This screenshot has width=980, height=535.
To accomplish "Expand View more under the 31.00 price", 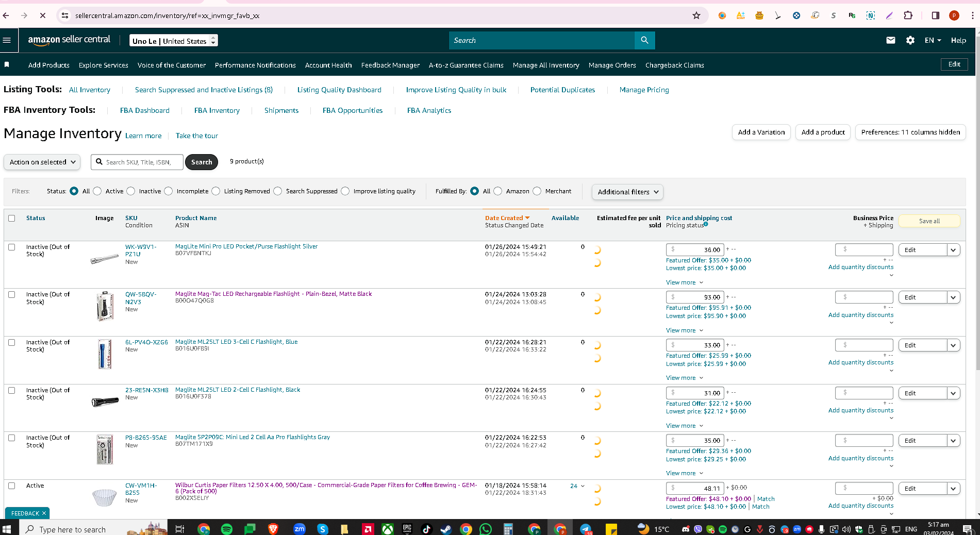I will [x=685, y=426].
